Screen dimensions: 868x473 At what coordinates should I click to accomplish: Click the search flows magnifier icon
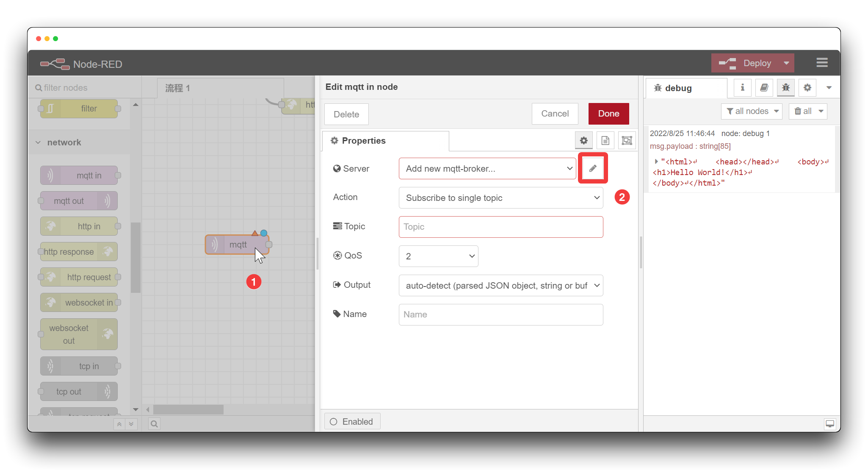[154, 424]
